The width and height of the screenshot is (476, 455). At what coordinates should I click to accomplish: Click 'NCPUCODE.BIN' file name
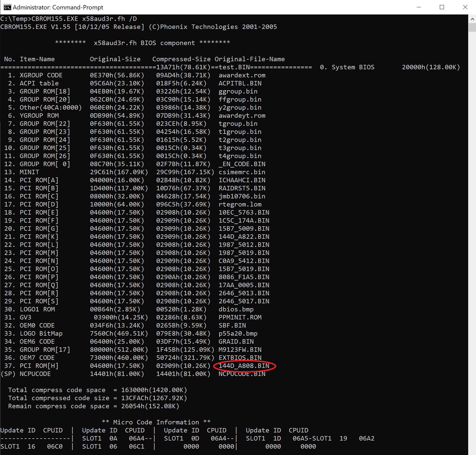tap(242, 374)
